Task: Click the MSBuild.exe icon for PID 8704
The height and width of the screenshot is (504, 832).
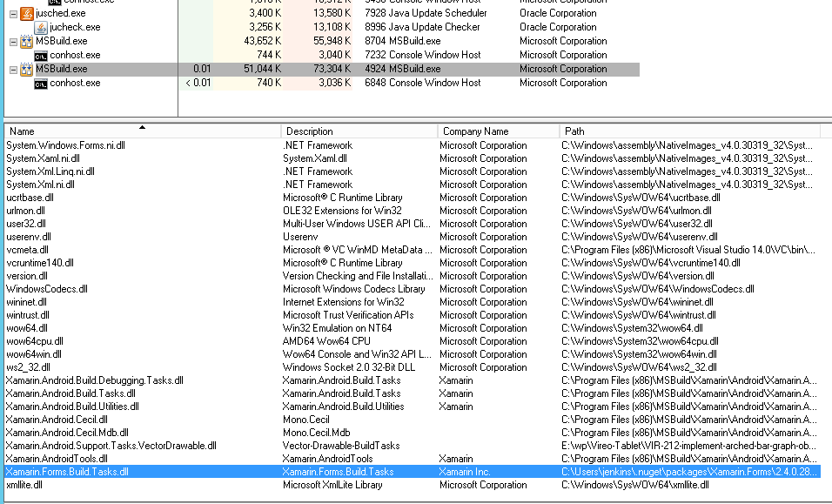Action: 26,42
